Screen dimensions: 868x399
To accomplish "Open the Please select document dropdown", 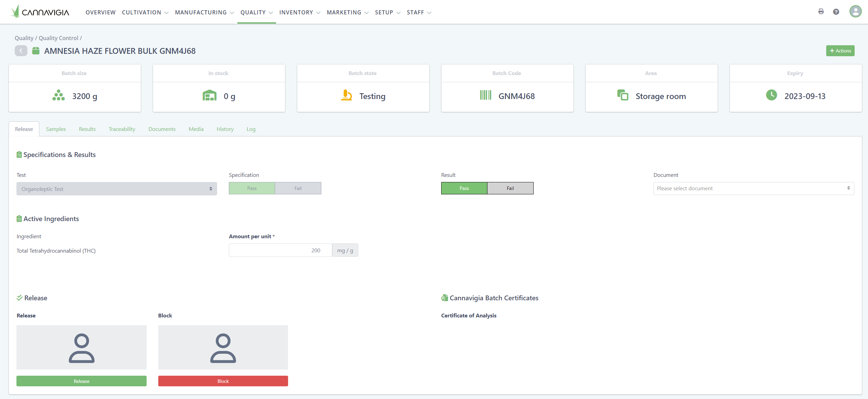I will (753, 188).
